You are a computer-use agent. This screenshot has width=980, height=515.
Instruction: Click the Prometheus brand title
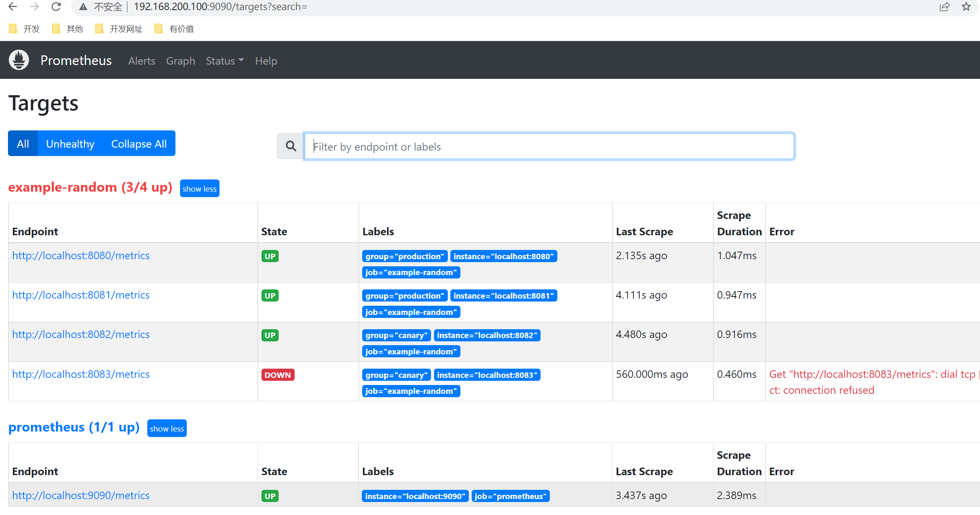pyautogui.click(x=76, y=60)
